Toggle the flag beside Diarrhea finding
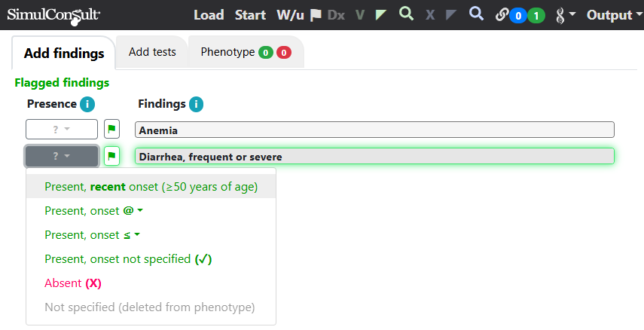This screenshot has height=330, width=644. [x=111, y=156]
